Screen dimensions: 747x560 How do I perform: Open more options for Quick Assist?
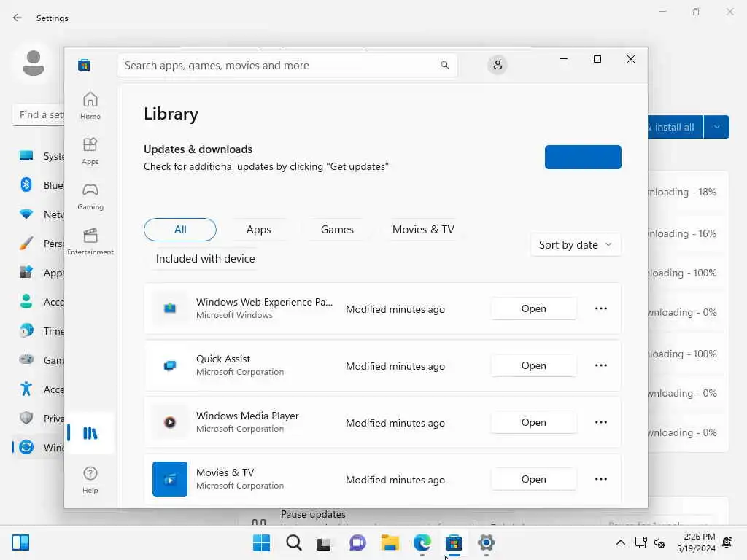coord(601,365)
